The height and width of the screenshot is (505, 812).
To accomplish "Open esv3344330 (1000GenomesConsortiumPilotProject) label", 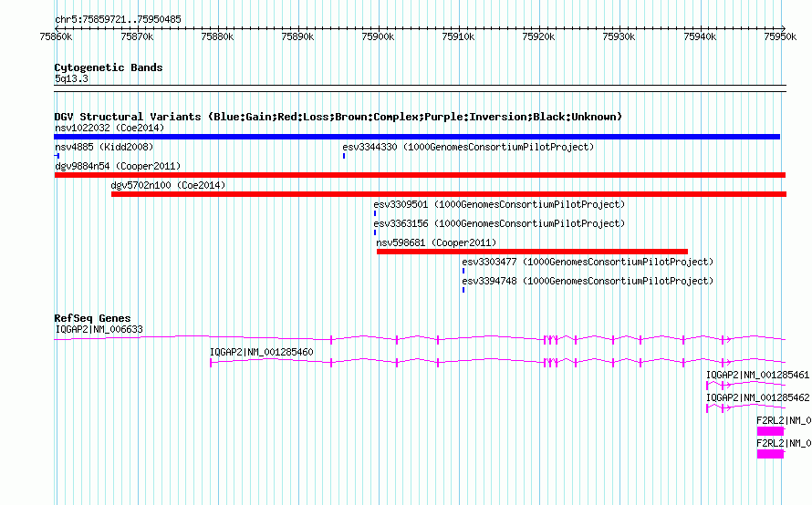I will (468, 147).
